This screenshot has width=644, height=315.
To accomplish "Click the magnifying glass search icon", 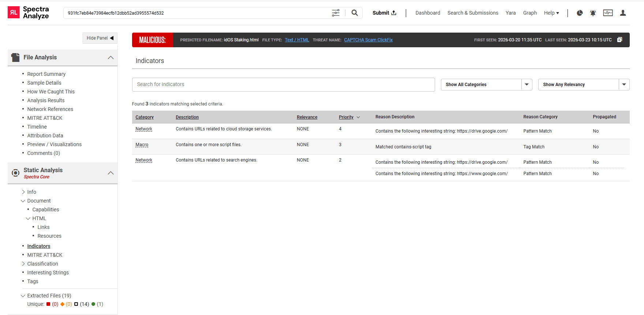I will pos(354,13).
